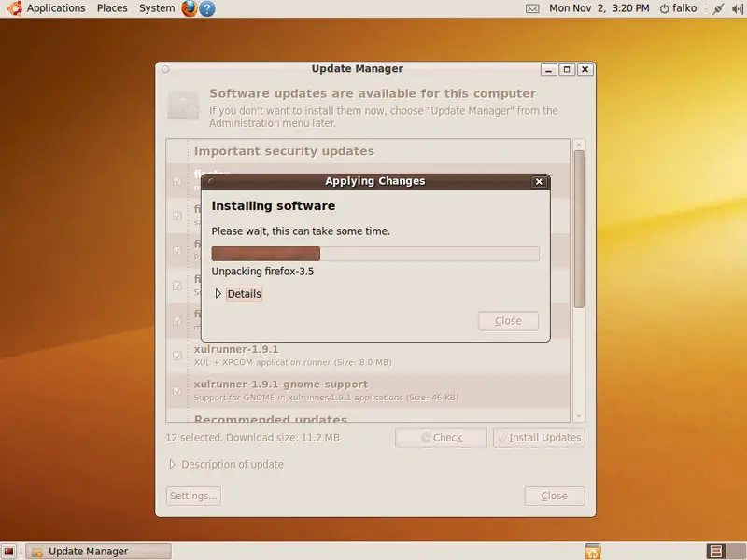Screen dimensions: 747x560
Task: Click the Update Manager header software icon
Action: (x=183, y=105)
